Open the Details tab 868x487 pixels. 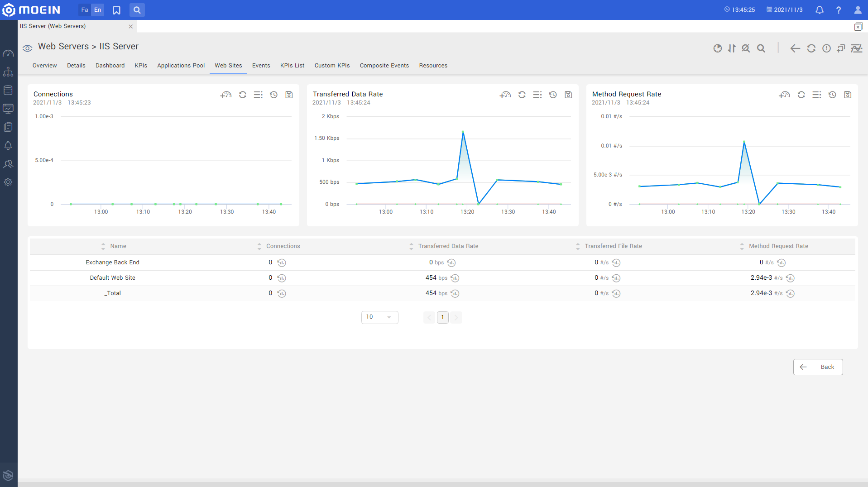coord(76,66)
